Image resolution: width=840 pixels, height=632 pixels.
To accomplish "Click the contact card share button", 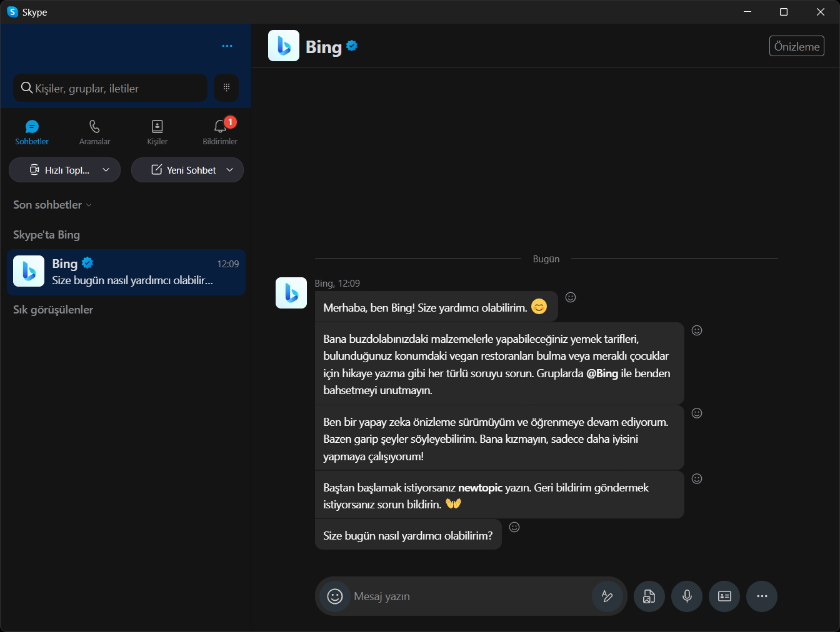I will pos(724,596).
